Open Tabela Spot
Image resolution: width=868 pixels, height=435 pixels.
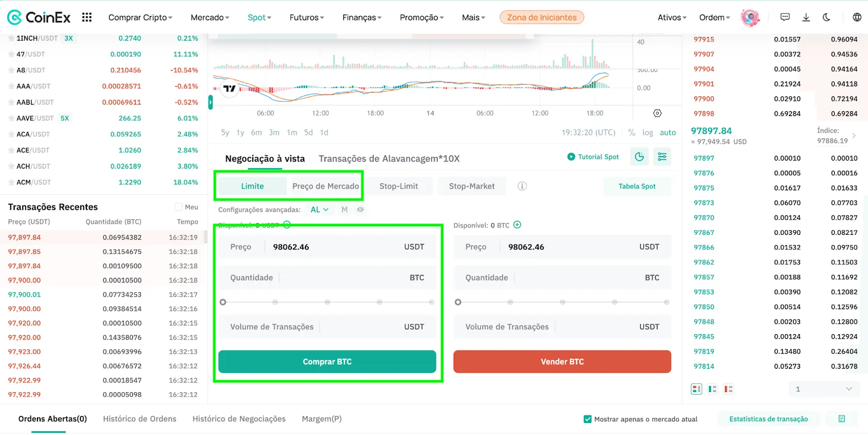637,186
